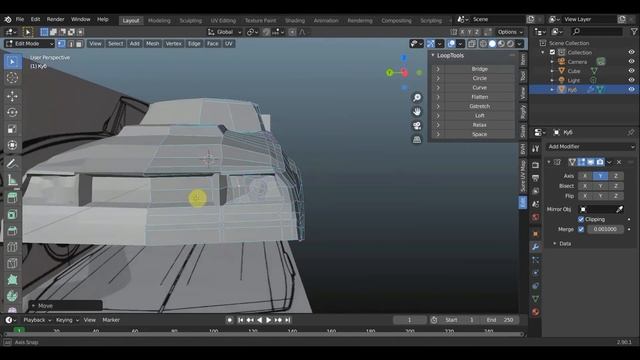
Task: Open the Playback dropdown
Action: tap(37, 320)
